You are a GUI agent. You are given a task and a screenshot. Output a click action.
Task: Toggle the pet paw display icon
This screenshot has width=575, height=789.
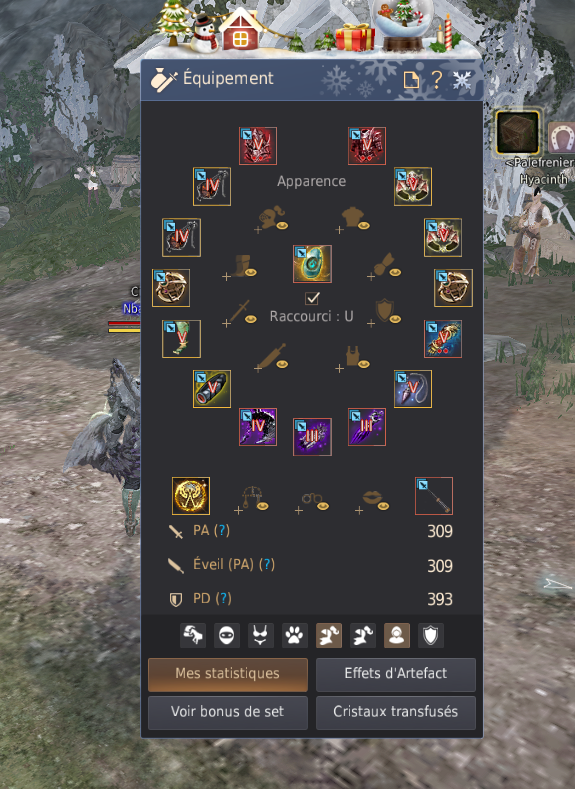coord(294,636)
